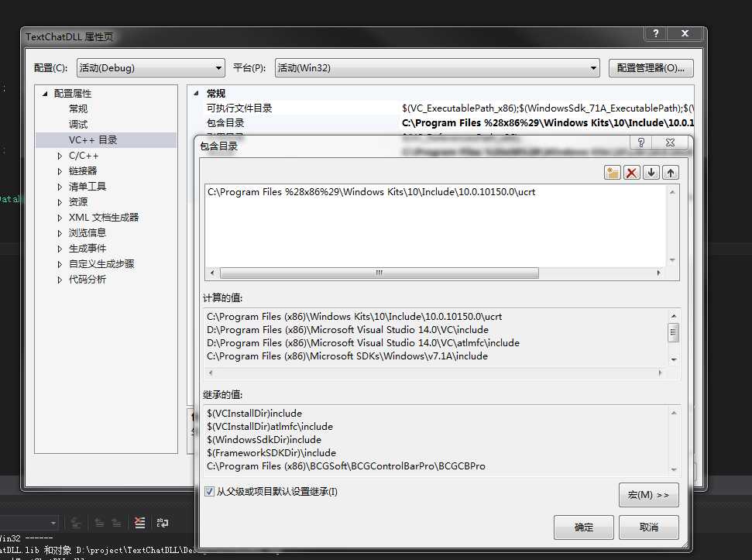Select 调试 in the property tree
752x560 pixels.
point(78,124)
